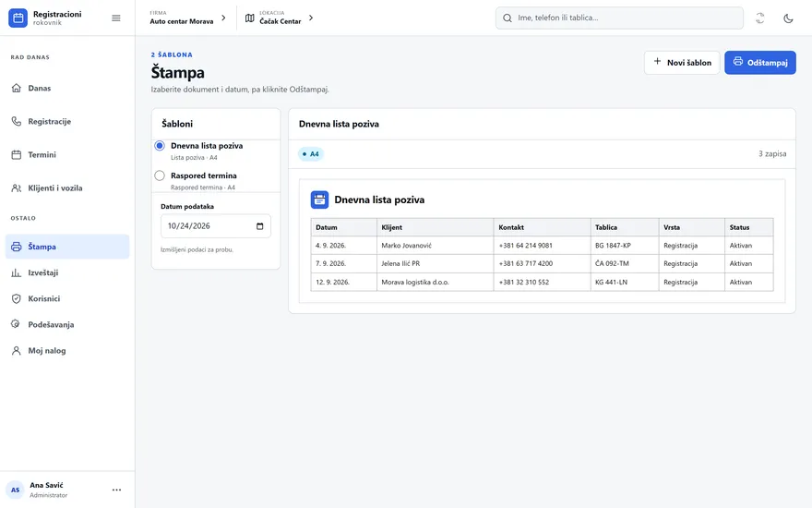The image size is (812, 508).
Task: Click the printer icon beside Štampa
Action: click(x=17, y=247)
